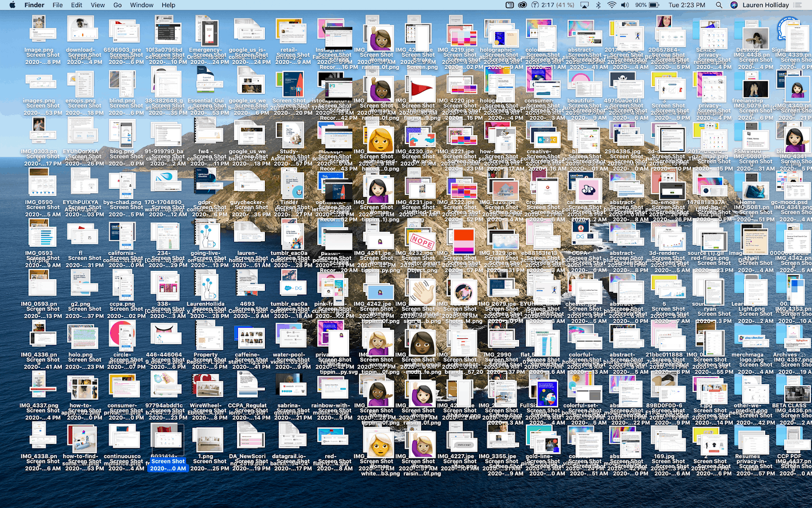
Task: Click the Bluetooth status icon
Action: coord(598,5)
